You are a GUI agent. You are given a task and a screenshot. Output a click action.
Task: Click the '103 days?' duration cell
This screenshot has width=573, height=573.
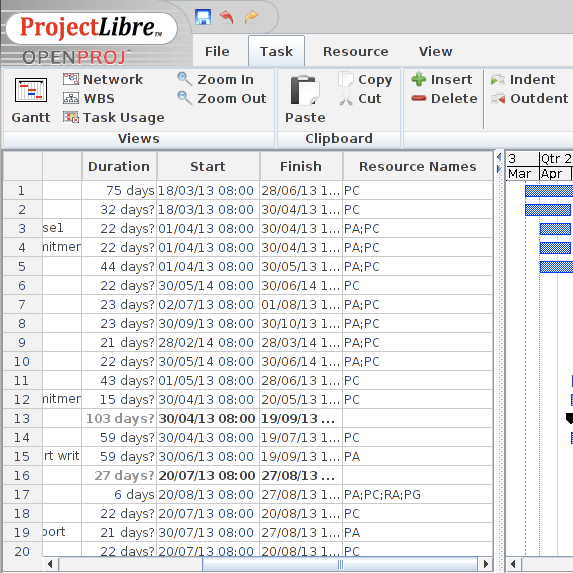coord(119,418)
